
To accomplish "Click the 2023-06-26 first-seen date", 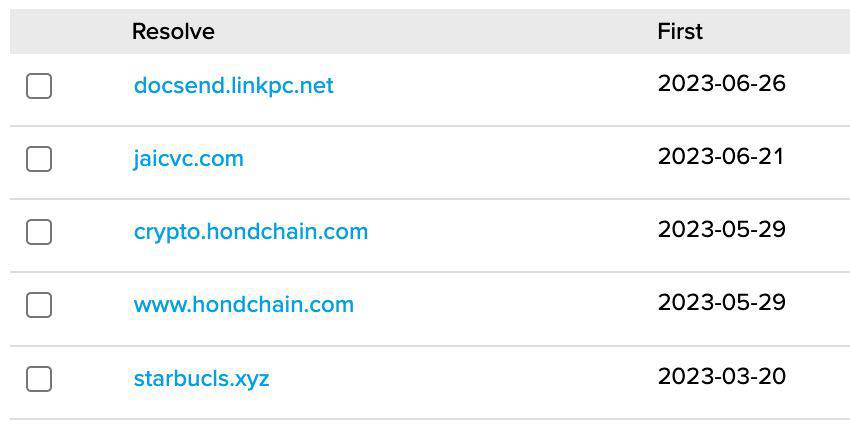I will pyautogui.click(x=721, y=83).
